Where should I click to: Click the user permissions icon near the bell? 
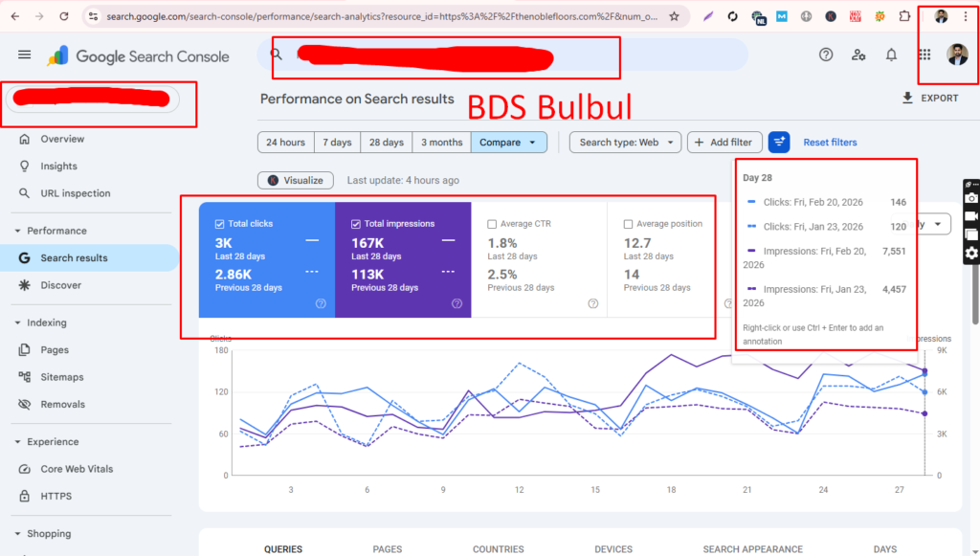click(x=858, y=55)
